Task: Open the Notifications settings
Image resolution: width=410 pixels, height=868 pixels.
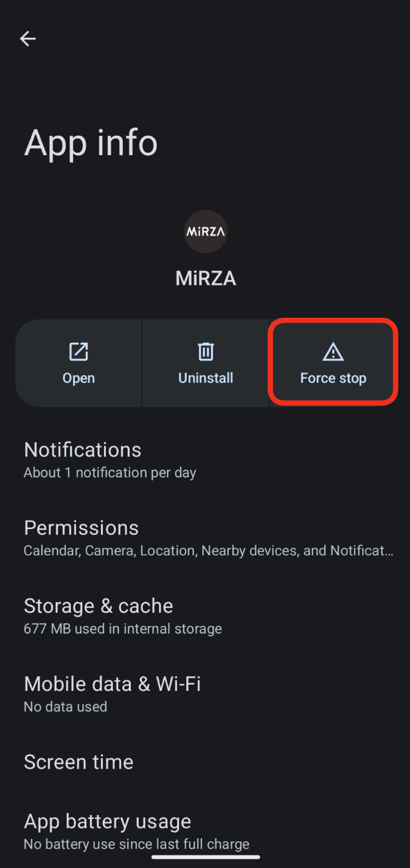Action: [205, 460]
